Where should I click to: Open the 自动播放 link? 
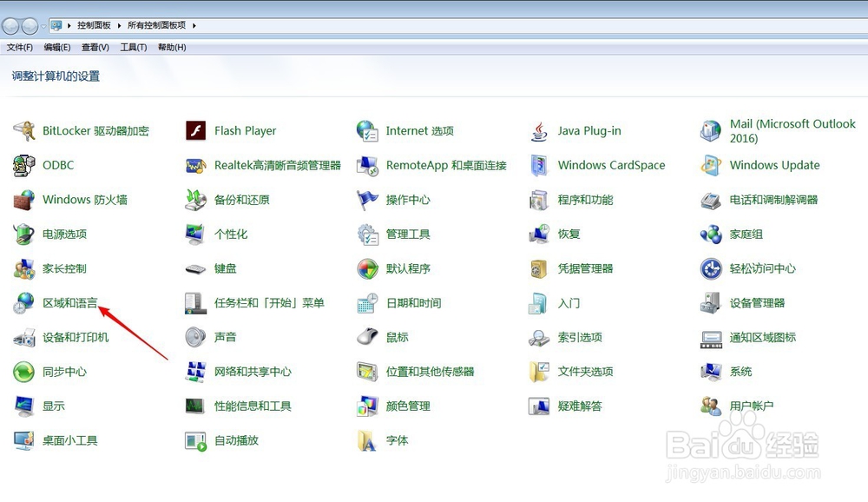pyautogui.click(x=236, y=440)
